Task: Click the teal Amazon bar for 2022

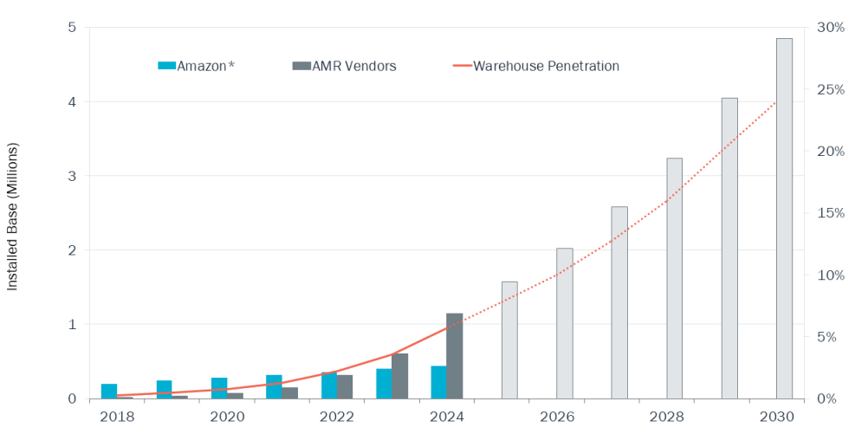Action: (x=329, y=385)
